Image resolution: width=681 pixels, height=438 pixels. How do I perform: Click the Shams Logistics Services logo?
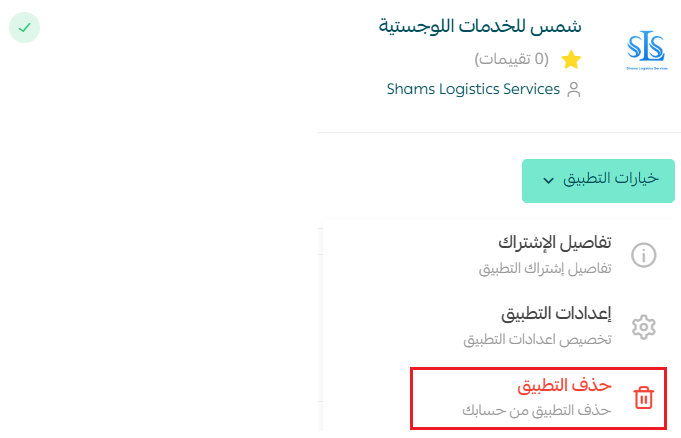pos(647,50)
